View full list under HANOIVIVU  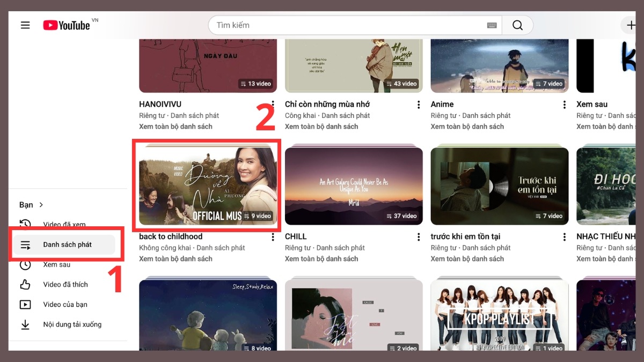(x=175, y=127)
